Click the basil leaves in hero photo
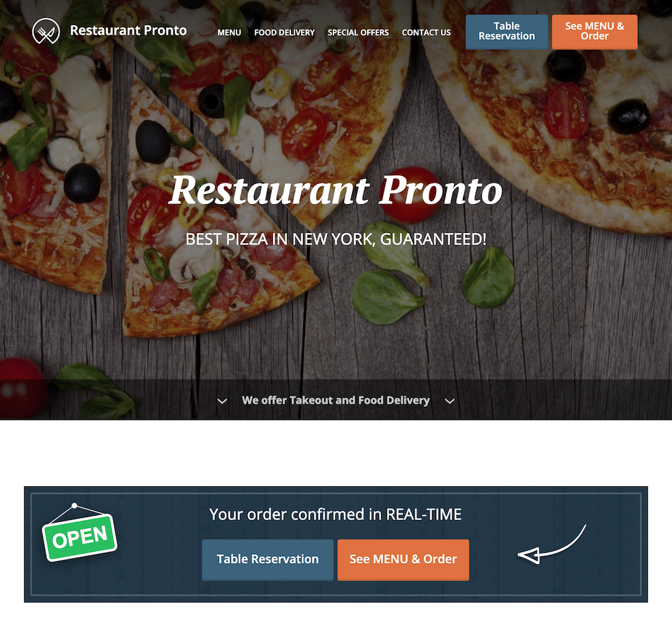This screenshot has width=672, height=624. click(x=433, y=274)
